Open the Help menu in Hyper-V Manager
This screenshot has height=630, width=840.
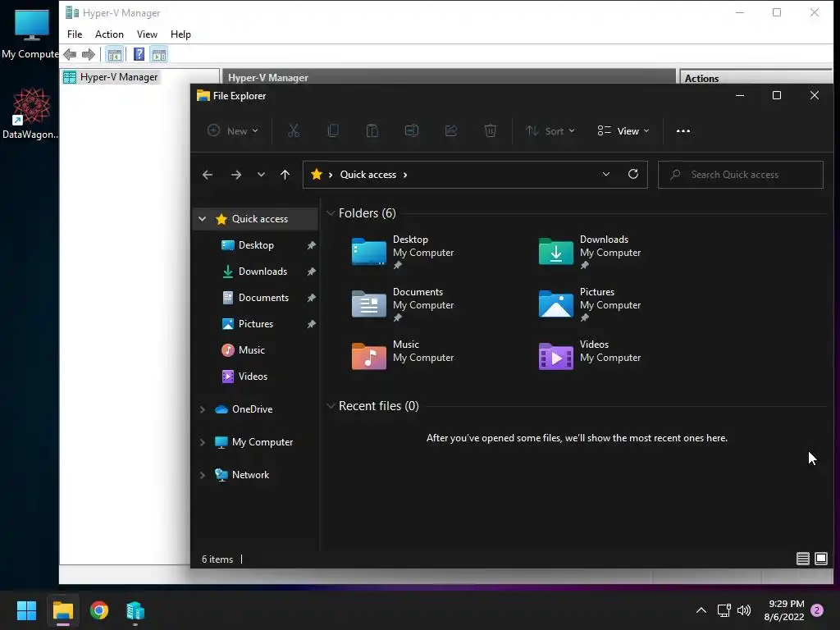(180, 34)
